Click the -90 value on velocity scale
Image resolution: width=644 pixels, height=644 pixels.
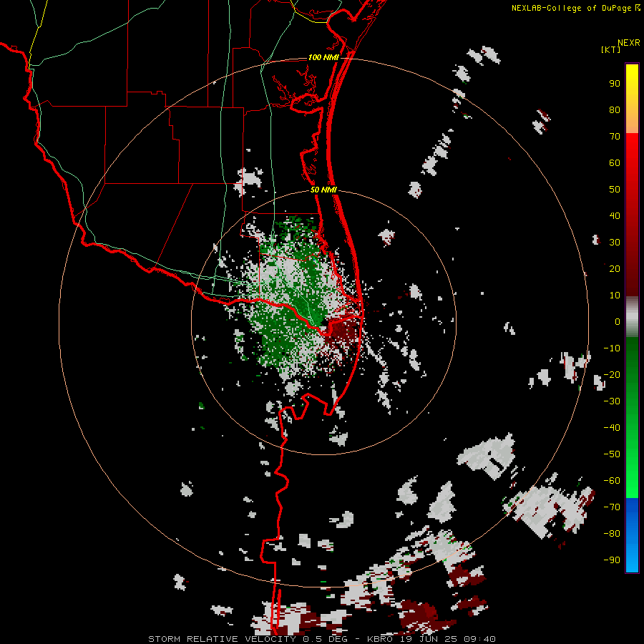point(612,560)
